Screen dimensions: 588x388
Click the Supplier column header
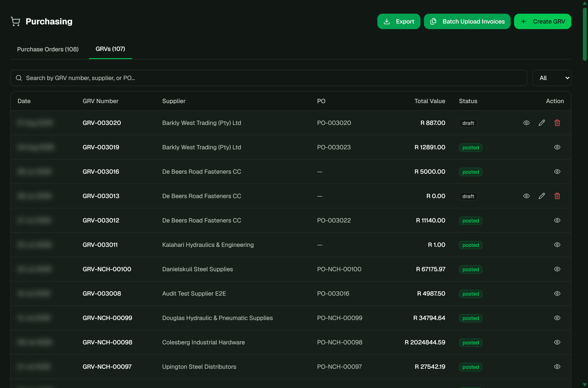(173, 101)
